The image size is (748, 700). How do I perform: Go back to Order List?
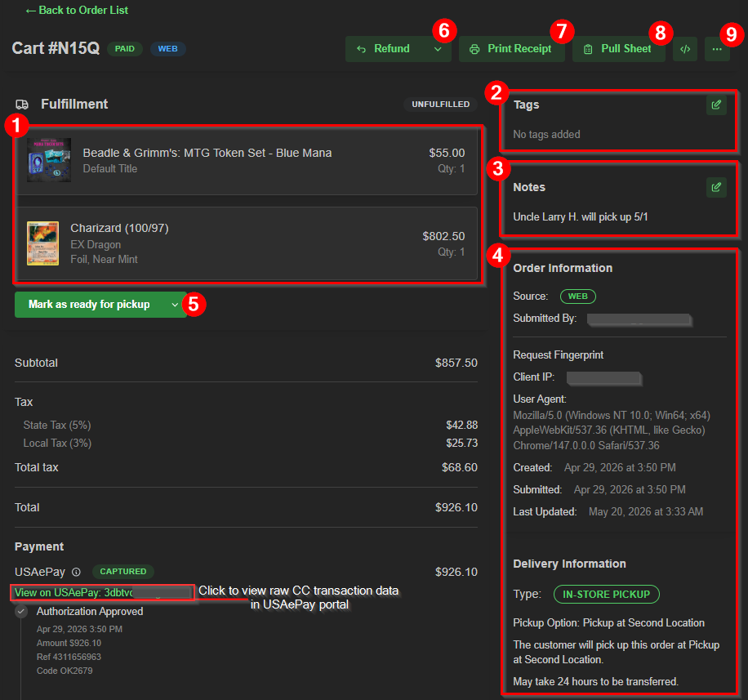coord(77,10)
